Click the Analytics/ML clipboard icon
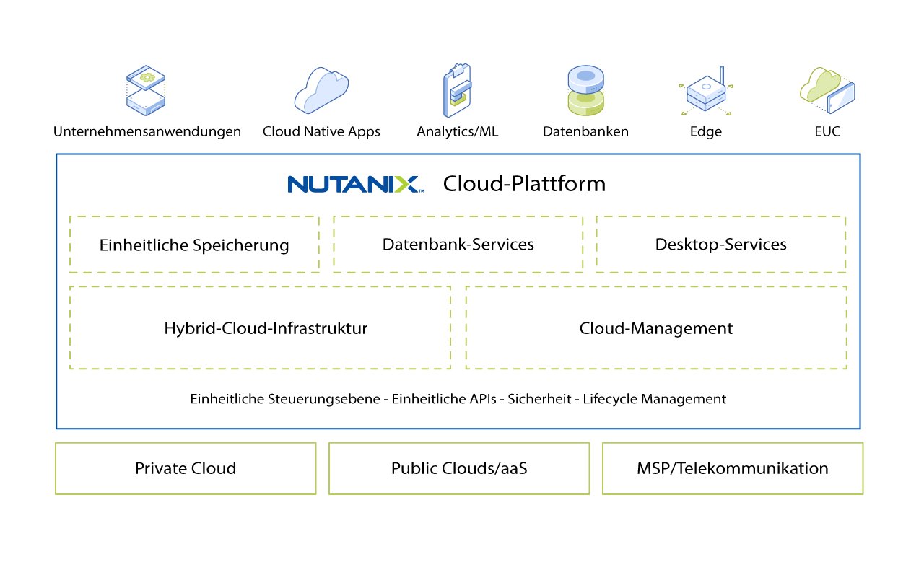This screenshot has height=575, width=924. pos(457,91)
